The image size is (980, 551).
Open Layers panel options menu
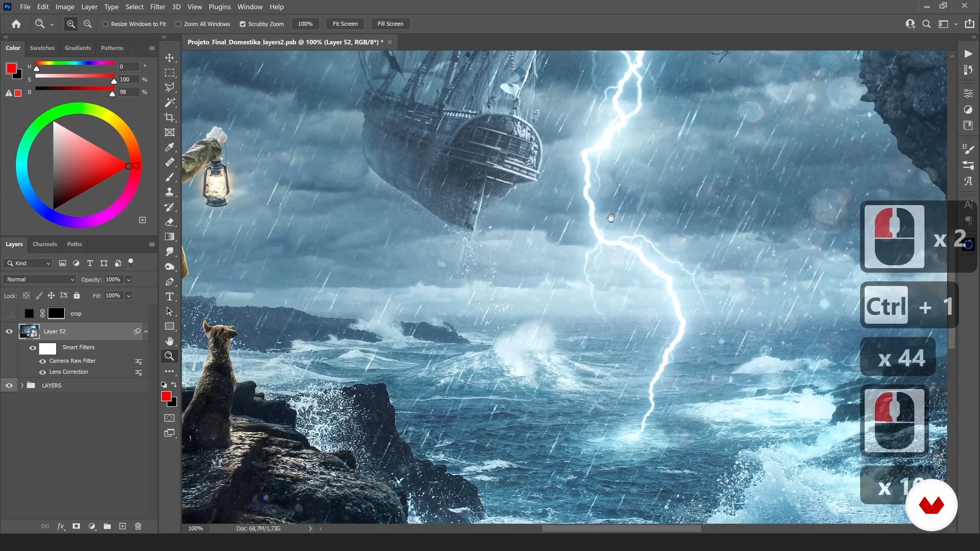pyautogui.click(x=152, y=244)
